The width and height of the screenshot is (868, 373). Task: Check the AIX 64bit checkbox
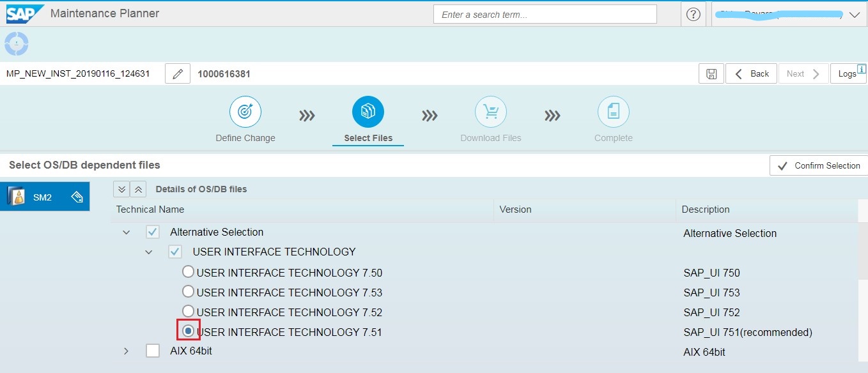point(153,351)
